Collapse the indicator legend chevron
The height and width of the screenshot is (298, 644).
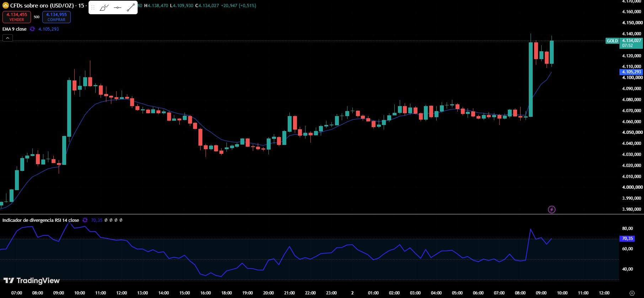7,38
